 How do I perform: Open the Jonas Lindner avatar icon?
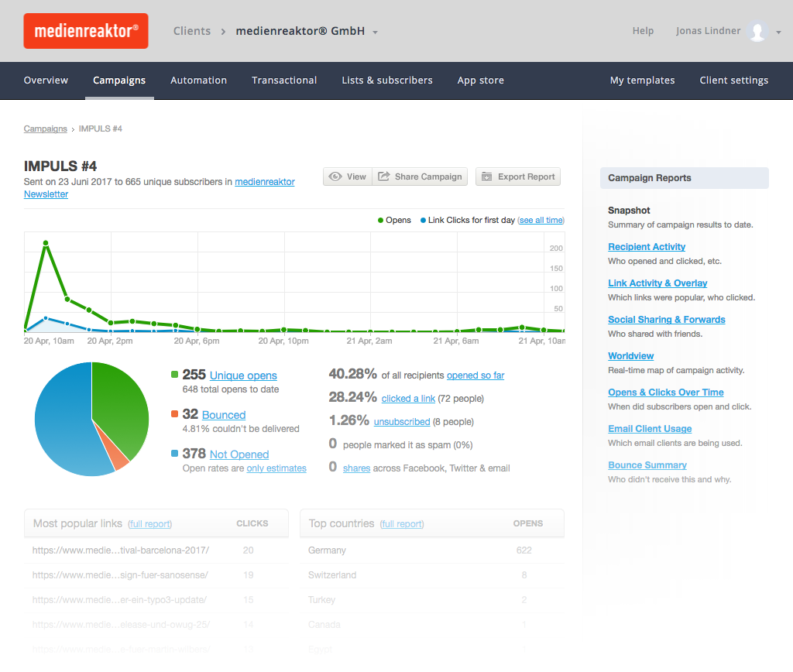[x=757, y=31]
